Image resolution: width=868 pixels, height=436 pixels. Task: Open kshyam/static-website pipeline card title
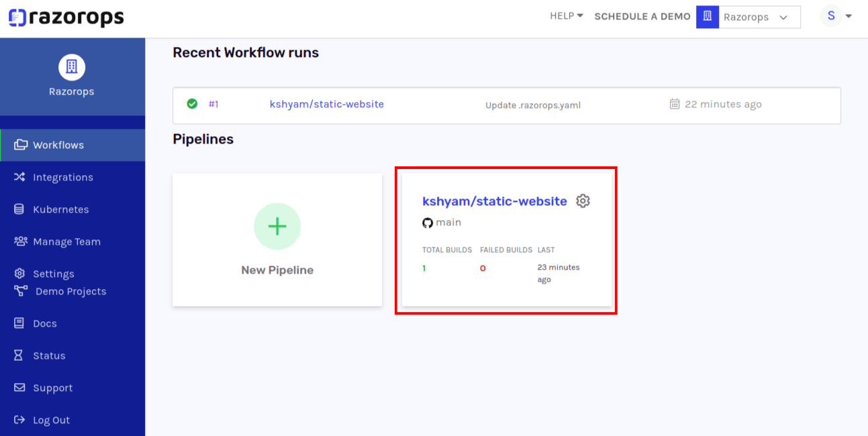[x=494, y=201]
